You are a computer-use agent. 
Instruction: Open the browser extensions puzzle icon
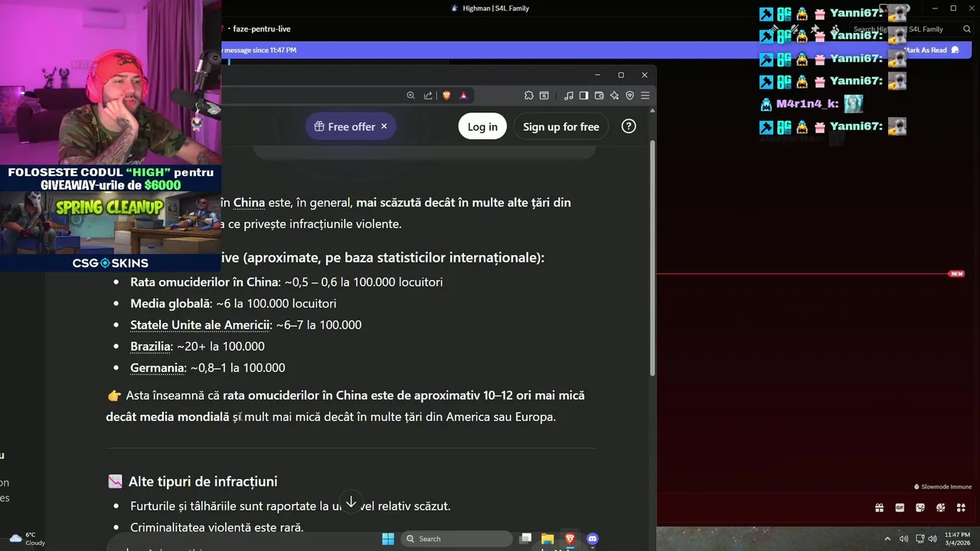(528, 96)
